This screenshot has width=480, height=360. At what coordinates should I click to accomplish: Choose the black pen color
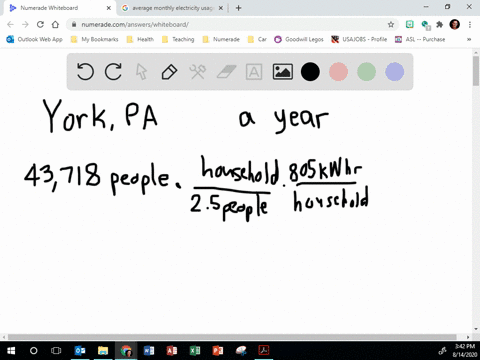tap(310, 72)
